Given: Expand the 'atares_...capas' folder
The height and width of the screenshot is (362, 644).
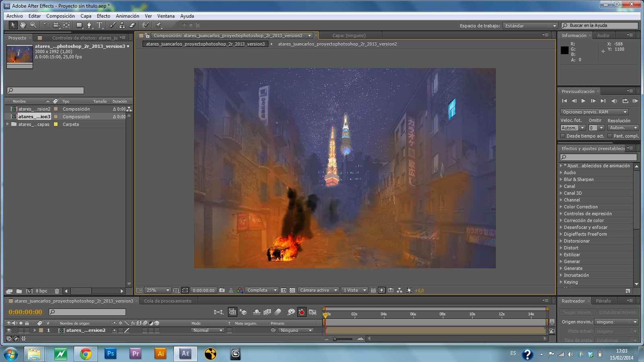Looking at the screenshot, I should (x=8, y=124).
